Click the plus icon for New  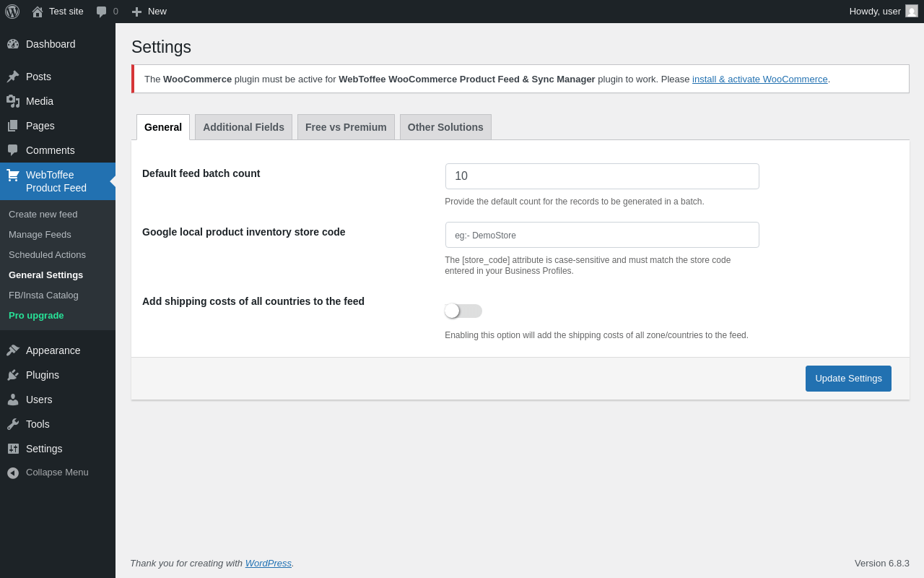pyautogui.click(x=136, y=12)
